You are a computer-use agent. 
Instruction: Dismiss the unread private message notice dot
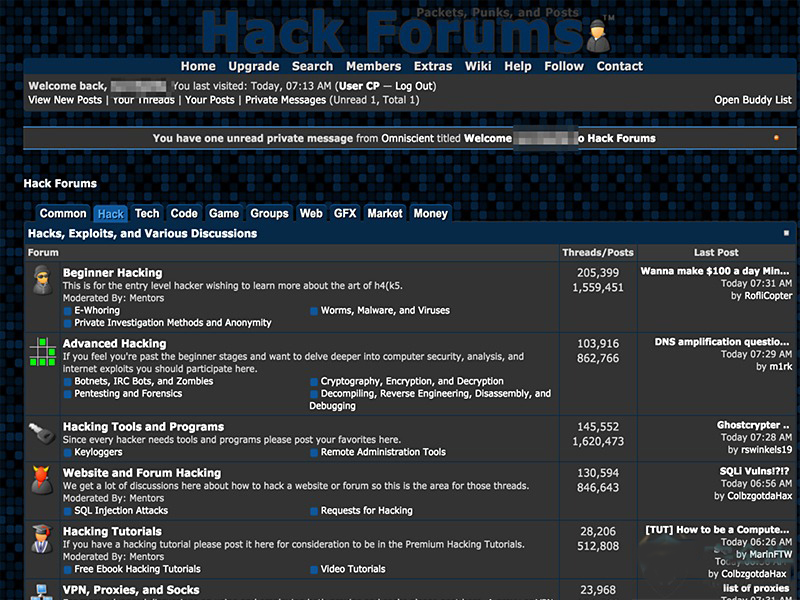click(x=776, y=138)
